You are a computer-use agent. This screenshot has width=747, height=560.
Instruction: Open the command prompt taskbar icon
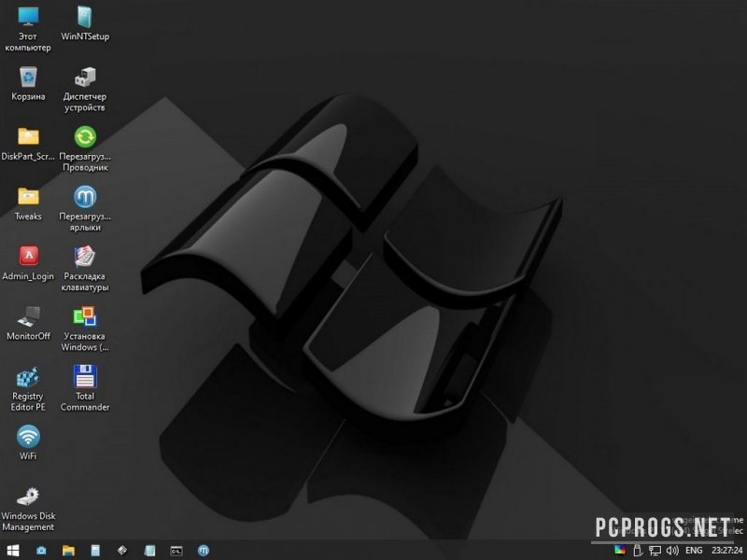pos(176,551)
